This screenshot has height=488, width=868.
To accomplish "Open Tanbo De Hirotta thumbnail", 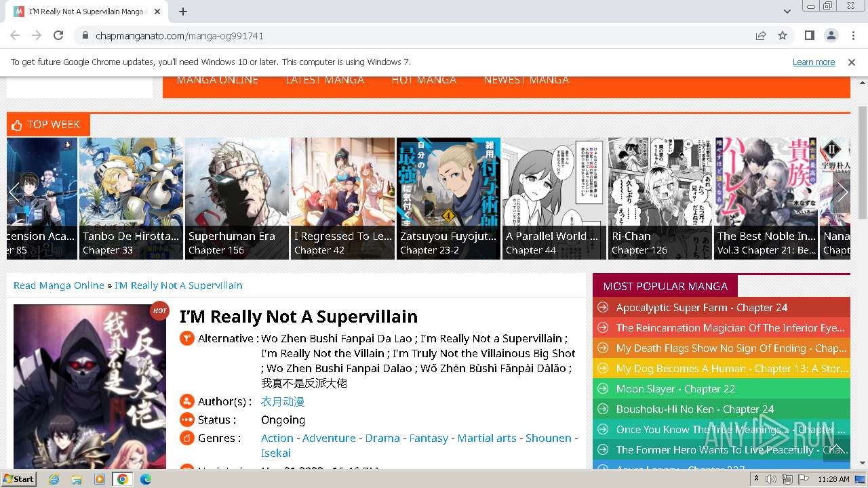I will click(131, 198).
